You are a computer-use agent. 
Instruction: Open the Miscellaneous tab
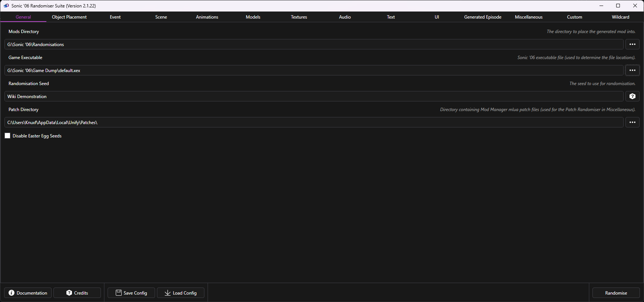click(529, 17)
